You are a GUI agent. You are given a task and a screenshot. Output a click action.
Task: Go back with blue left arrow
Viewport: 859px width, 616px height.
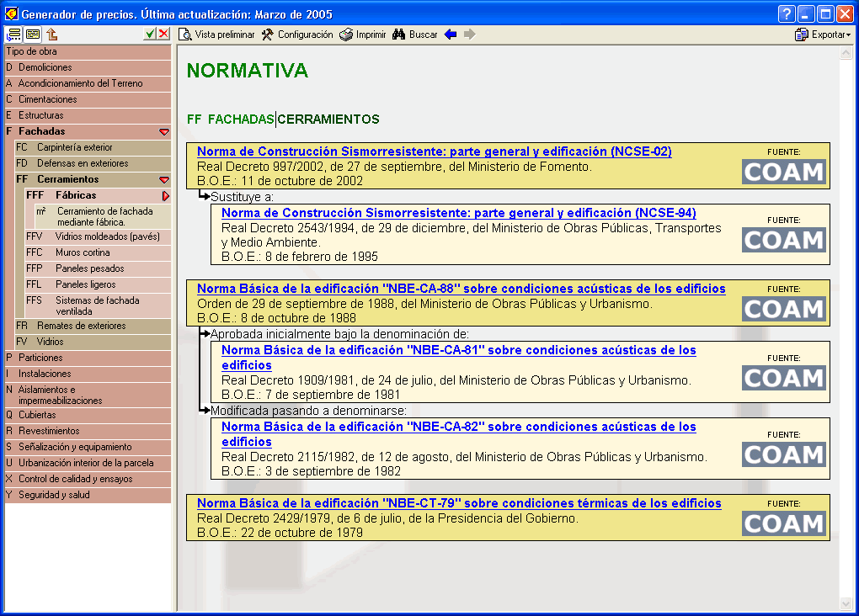click(451, 35)
